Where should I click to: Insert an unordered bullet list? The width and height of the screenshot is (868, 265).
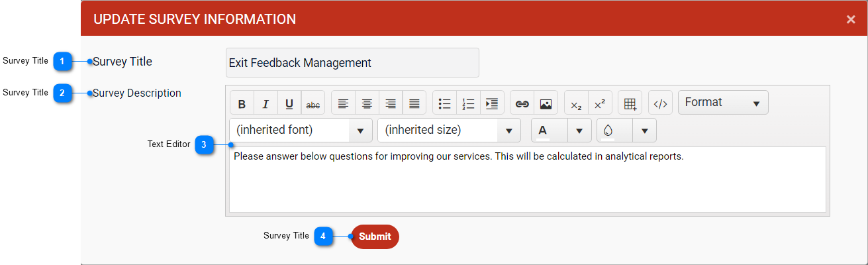coord(444,103)
